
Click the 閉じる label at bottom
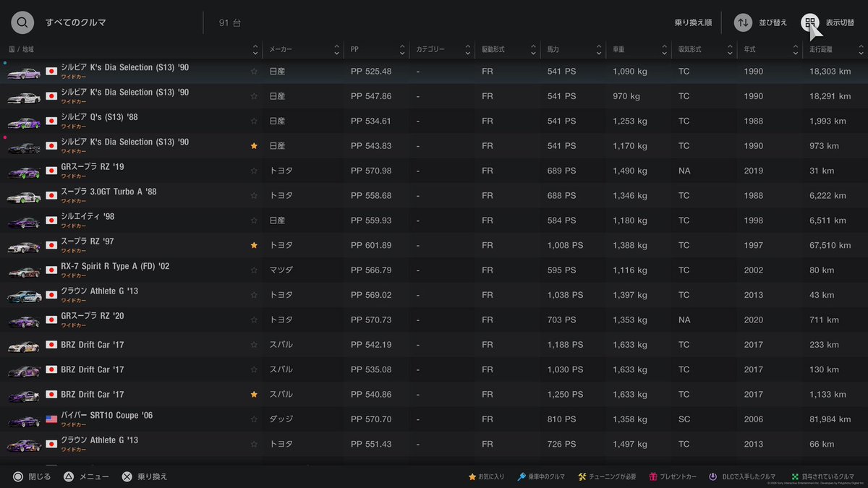[x=39, y=476]
